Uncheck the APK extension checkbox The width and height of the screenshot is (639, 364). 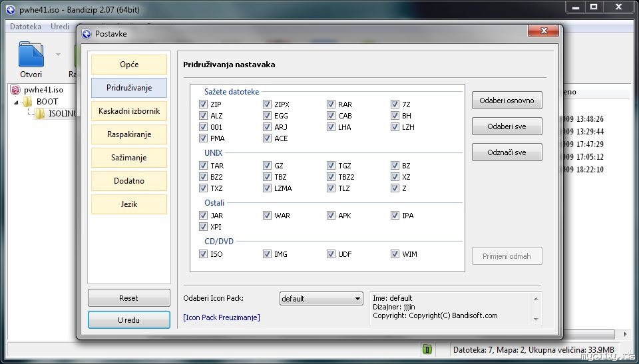click(x=331, y=215)
